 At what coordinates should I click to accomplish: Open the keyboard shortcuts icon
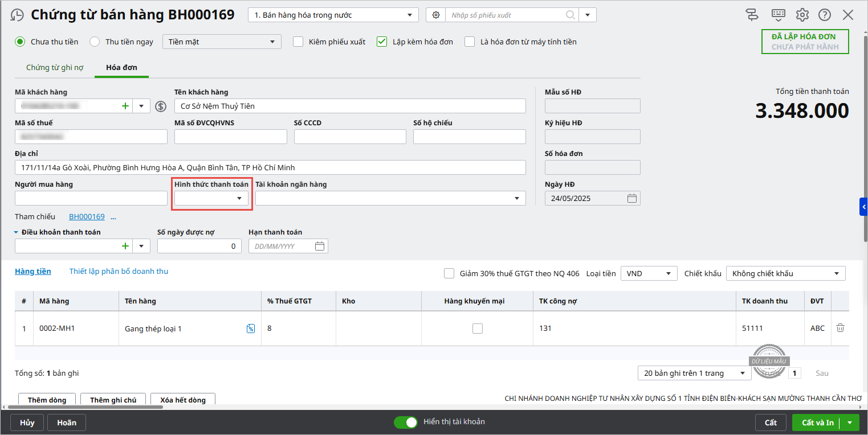778,15
